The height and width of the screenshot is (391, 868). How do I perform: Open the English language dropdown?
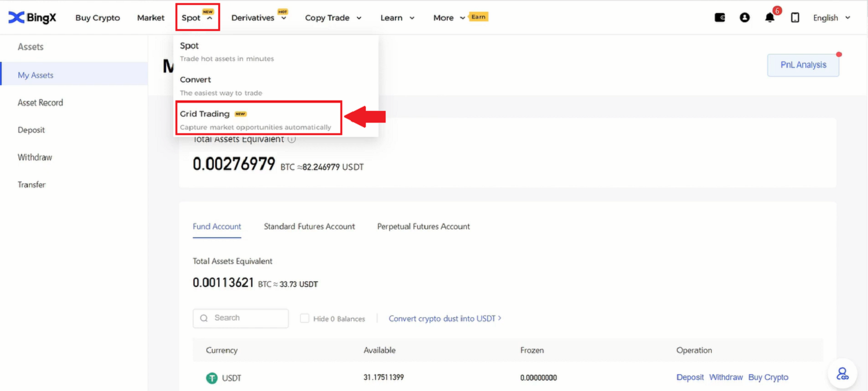831,17
